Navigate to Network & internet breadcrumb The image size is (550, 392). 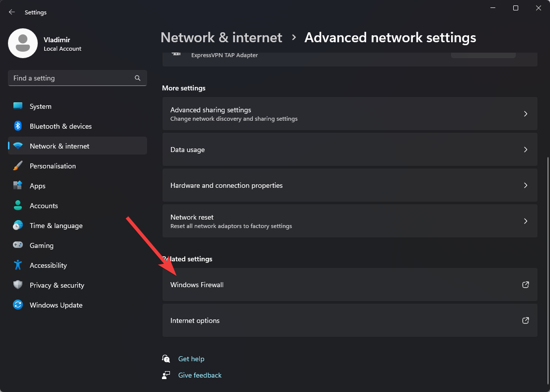click(222, 38)
